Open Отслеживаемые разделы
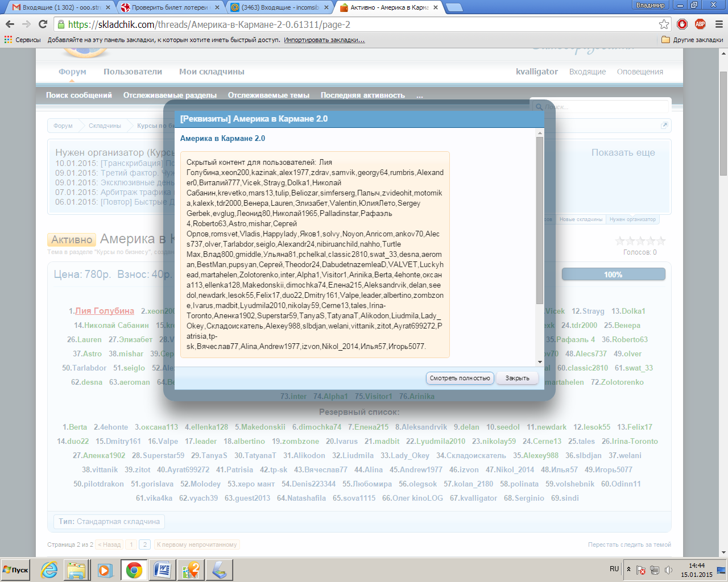Image resolution: width=728 pixels, height=582 pixels. [x=170, y=95]
